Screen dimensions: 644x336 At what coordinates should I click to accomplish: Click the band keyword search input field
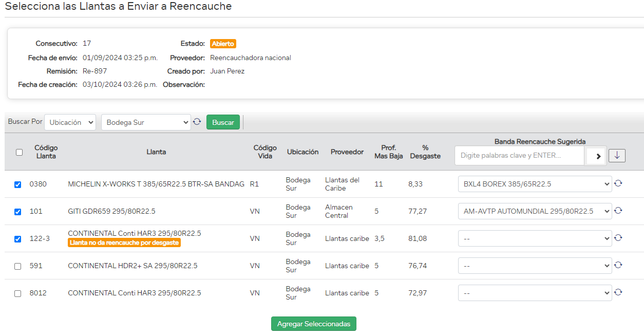(519, 155)
